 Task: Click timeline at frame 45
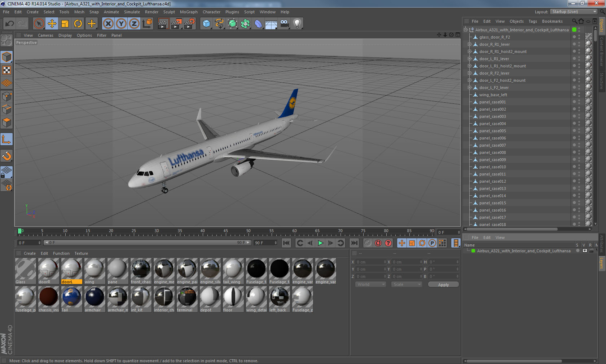coord(225,232)
